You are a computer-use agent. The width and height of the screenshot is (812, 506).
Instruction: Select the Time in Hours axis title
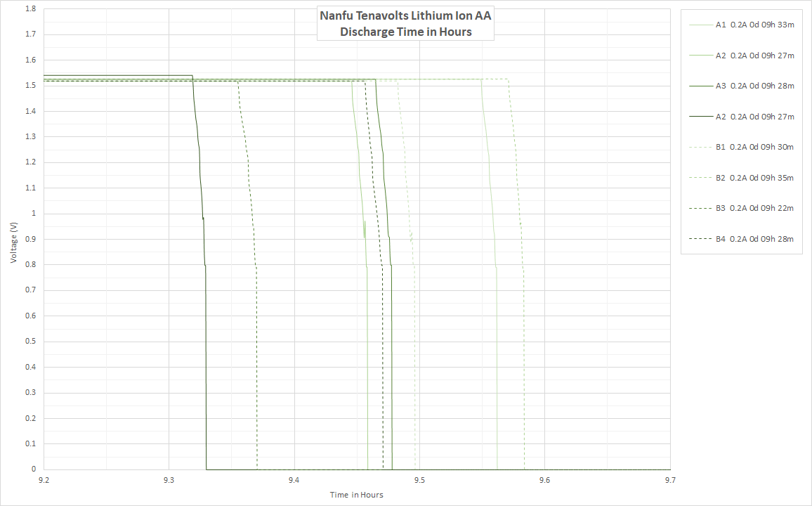(x=356, y=495)
